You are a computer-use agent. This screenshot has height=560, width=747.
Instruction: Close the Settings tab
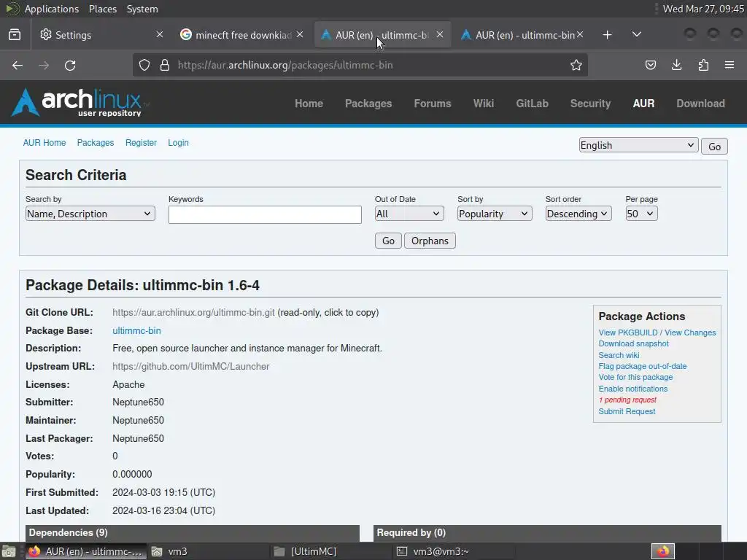click(x=160, y=34)
